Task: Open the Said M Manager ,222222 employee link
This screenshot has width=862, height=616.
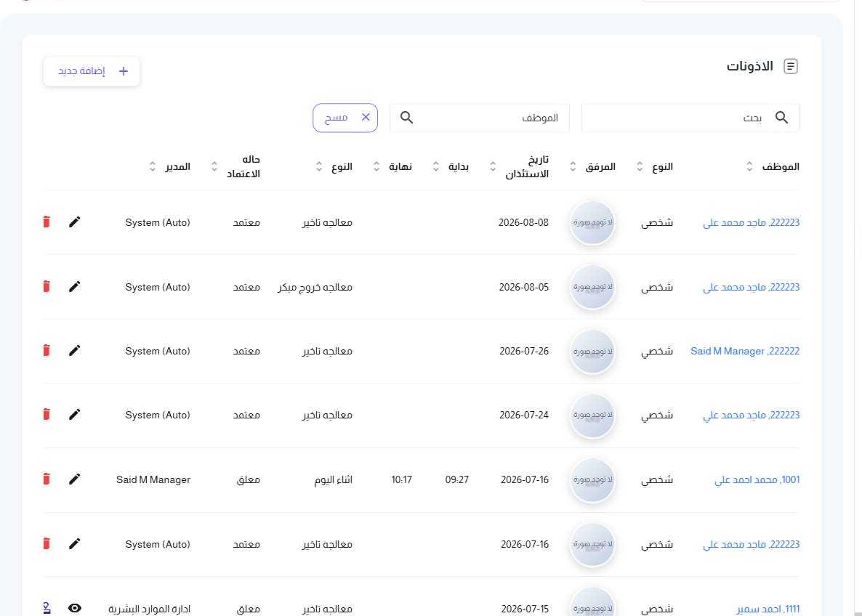Action: [745, 351]
